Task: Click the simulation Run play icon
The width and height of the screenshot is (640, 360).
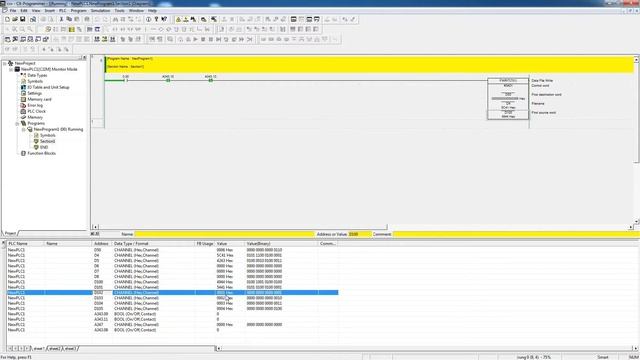Action: pos(196,40)
